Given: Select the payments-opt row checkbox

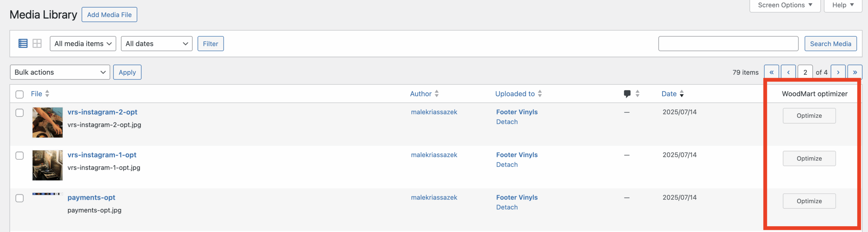Looking at the screenshot, I should (x=20, y=198).
